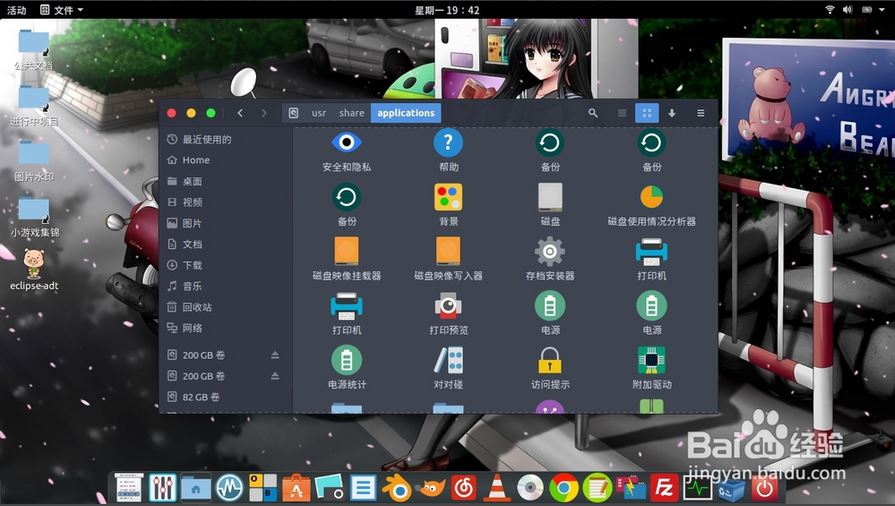Expand the hamburger menu in file manager

(x=700, y=113)
